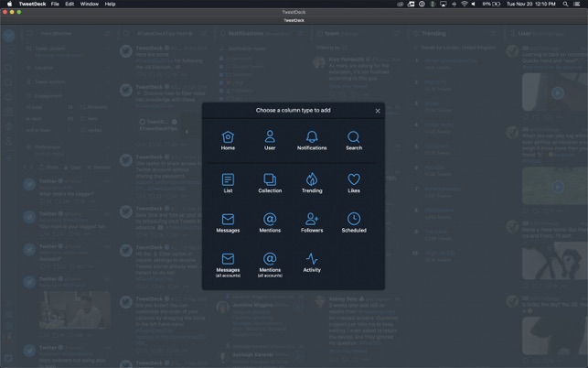The width and height of the screenshot is (588, 368).
Task: Add a Trending column
Action: click(312, 183)
